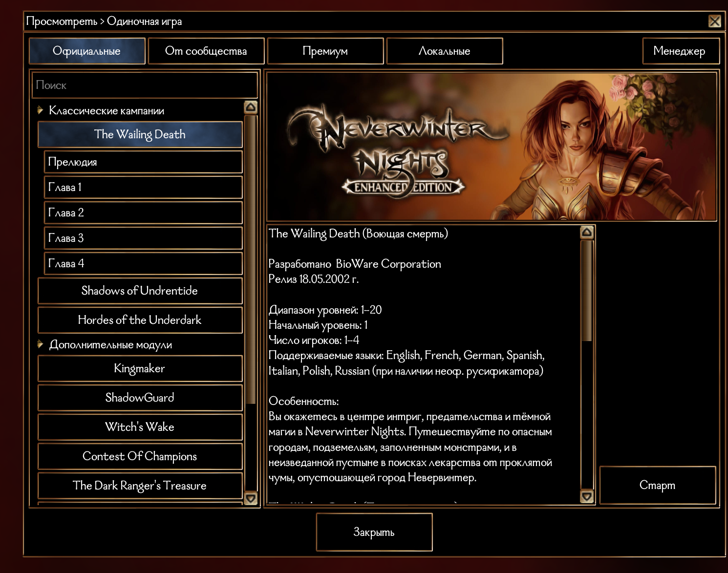Screen dimensions: 728x573
Task: Grab the module list scrollbar thumb
Action: click(x=251, y=259)
